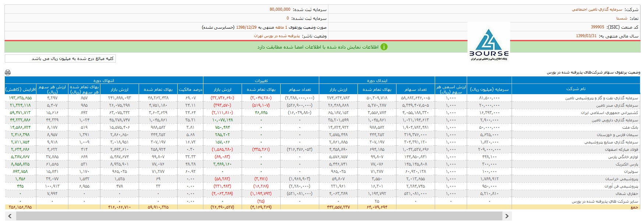This screenshot has height=224, width=644.
Task: Click total cost change (۴,۱۶۹,۳۶۹)
Action: pyautogui.click(x=261, y=207)
